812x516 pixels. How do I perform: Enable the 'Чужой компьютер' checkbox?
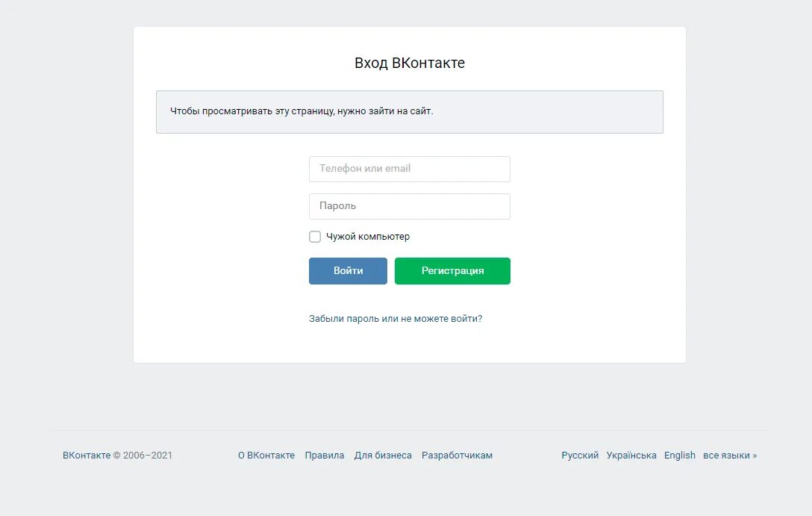click(x=315, y=237)
